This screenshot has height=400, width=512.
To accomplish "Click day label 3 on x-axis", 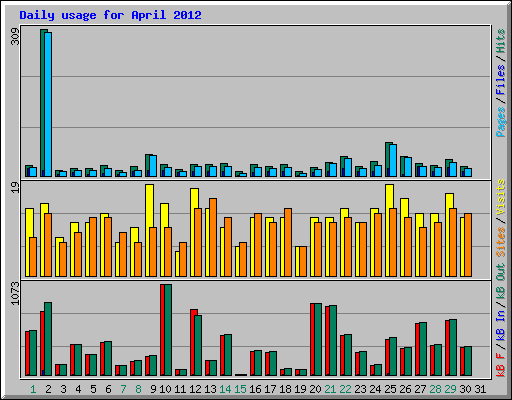I will 63,389.
